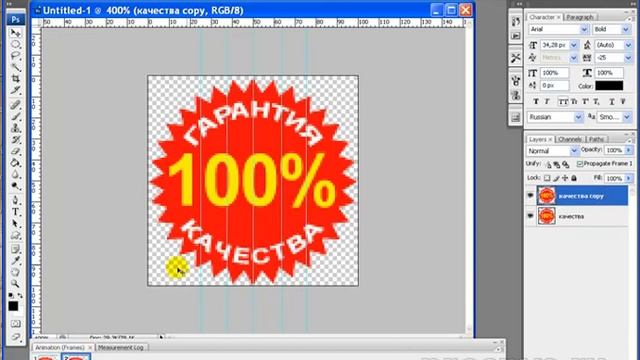
Task: Change screen mode from toolbox
Action: [16, 337]
